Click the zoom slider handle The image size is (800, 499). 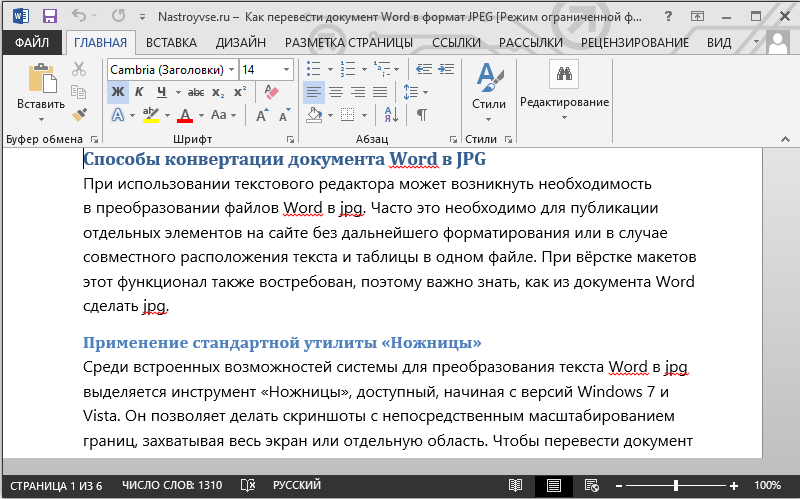pyautogui.click(x=676, y=486)
